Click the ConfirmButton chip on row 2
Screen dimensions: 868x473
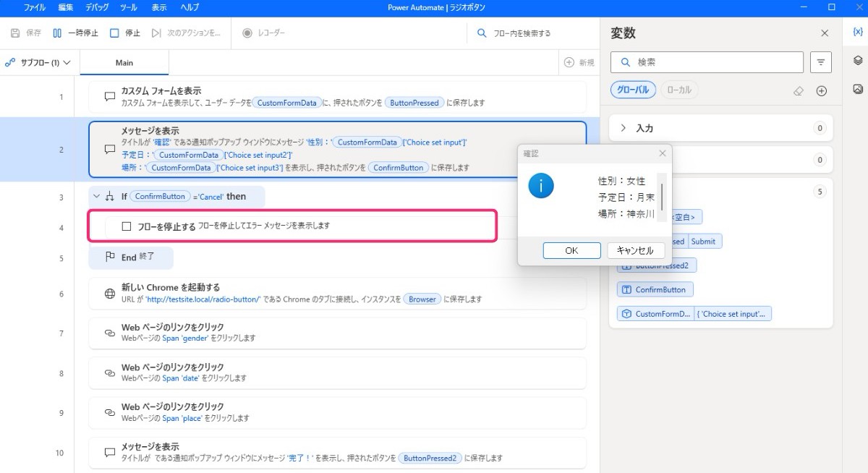click(x=398, y=167)
